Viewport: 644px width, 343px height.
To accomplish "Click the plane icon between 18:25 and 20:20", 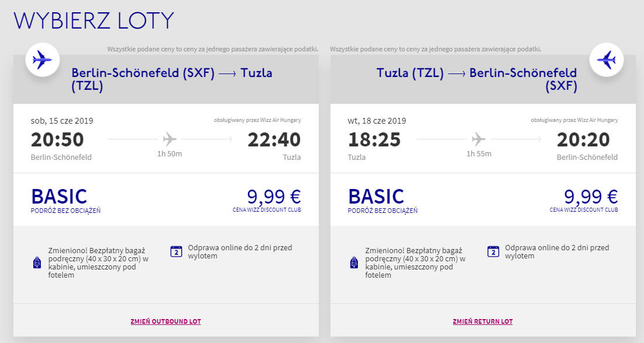I will pyautogui.click(x=479, y=138).
